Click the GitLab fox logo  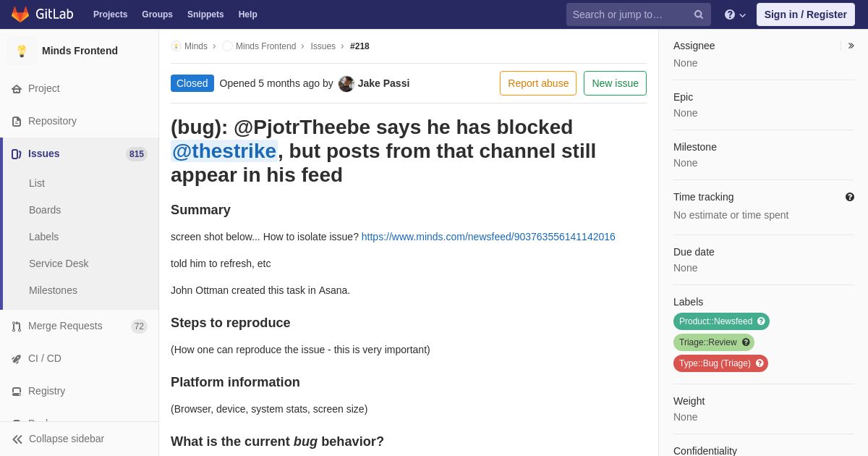(x=20, y=14)
